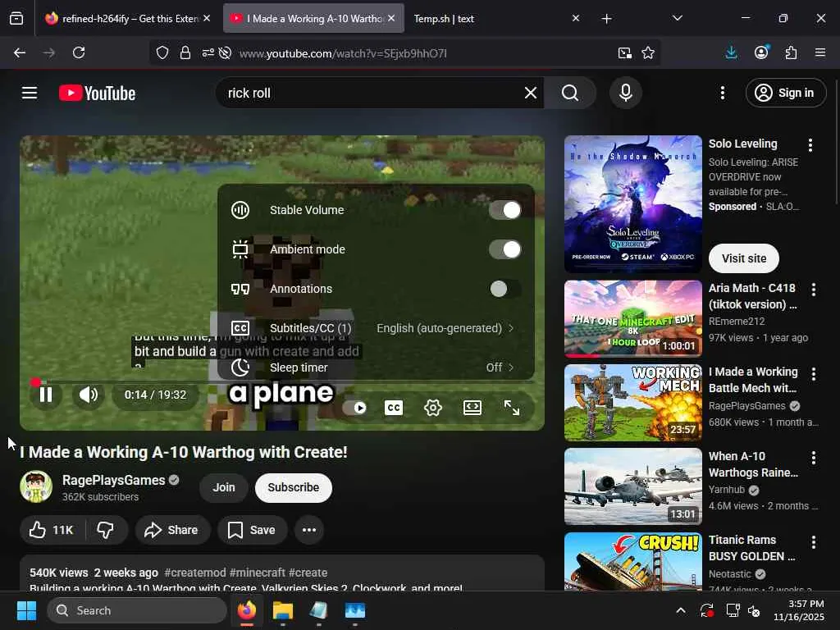The height and width of the screenshot is (630, 840).
Task: Open Firefox extensions puzzle icon
Action: tap(791, 52)
